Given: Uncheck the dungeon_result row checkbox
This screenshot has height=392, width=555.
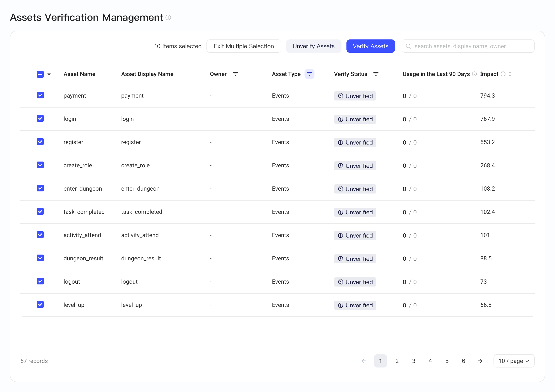Looking at the screenshot, I should 40,258.
